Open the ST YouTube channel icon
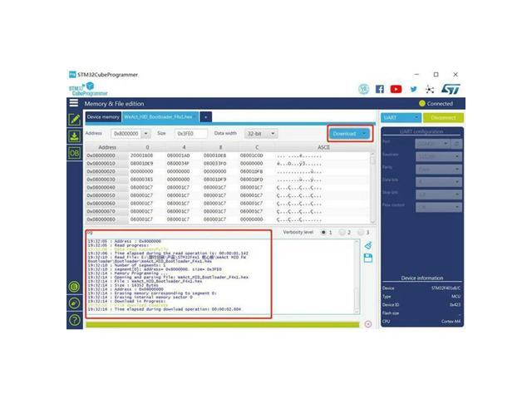The image size is (532, 399). 396,89
